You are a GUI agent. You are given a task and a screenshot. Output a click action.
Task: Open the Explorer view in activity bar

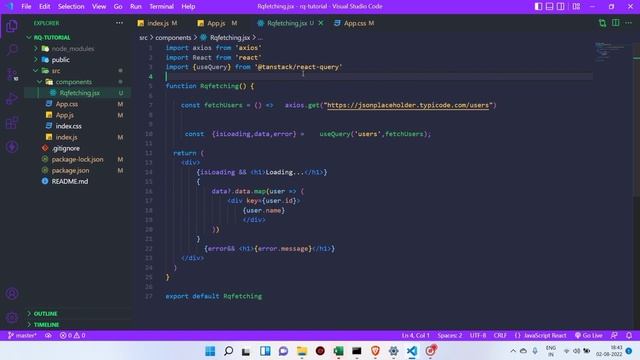[12, 26]
